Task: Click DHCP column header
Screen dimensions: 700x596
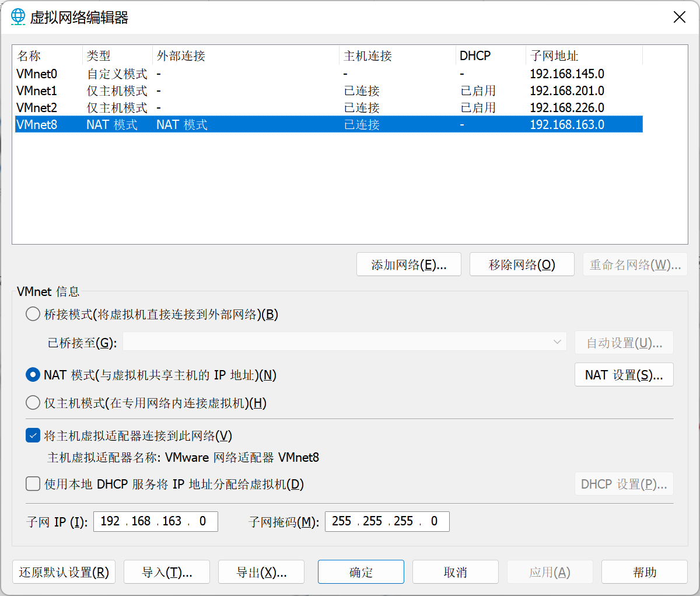Action: click(x=491, y=56)
